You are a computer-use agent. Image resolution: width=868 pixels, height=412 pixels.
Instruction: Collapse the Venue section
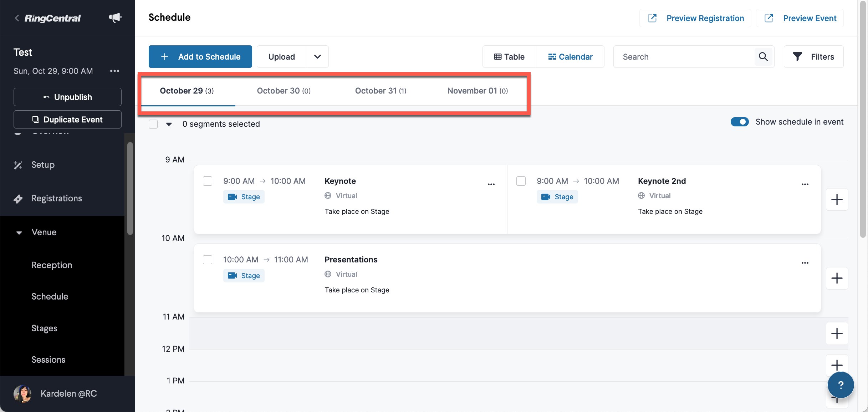point(19,233)
